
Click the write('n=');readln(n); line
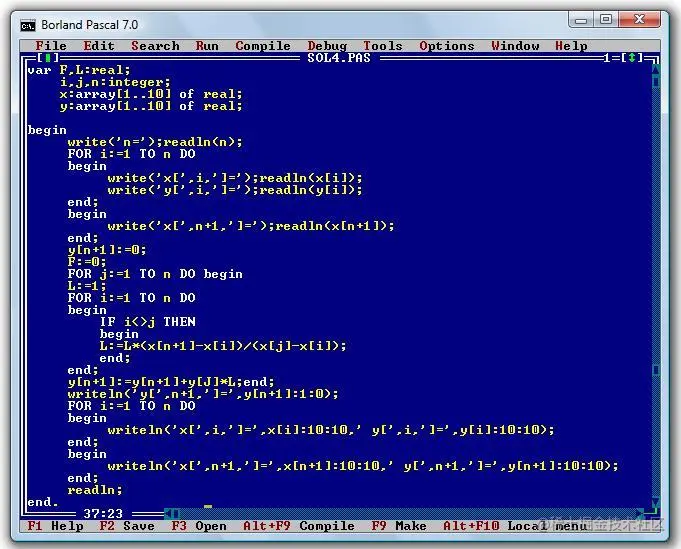click(x=155, y=142)
